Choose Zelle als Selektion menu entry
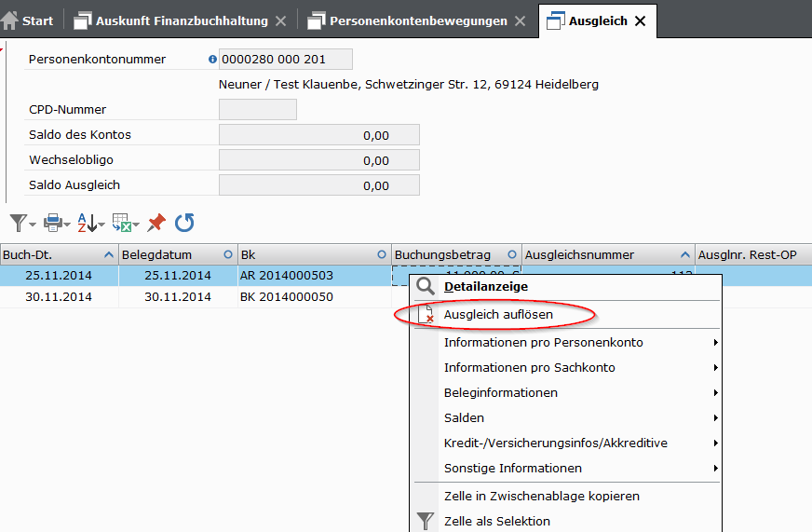The image size is (812, 532). [566, 521]
